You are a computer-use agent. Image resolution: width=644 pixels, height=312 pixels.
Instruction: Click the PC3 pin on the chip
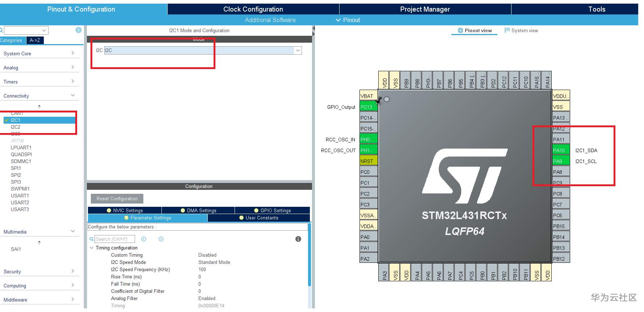click(x=369, y=205)
